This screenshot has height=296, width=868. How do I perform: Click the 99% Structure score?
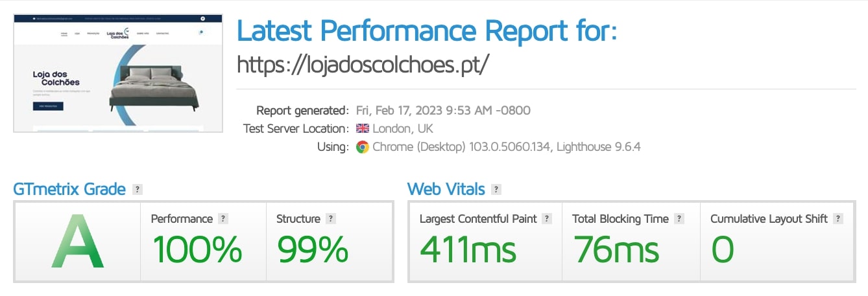(313, 249)
